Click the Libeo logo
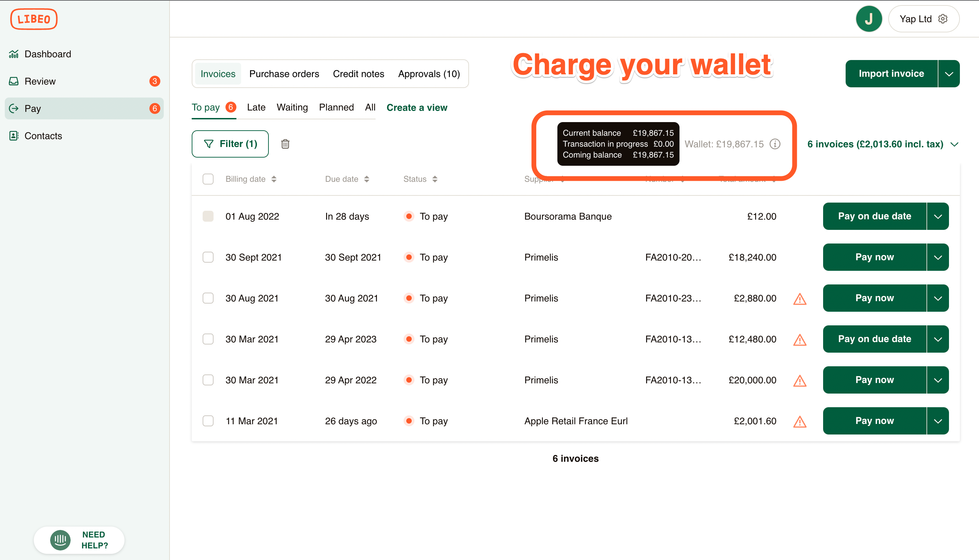The image size is (979, 560). (x=34, y=19)
